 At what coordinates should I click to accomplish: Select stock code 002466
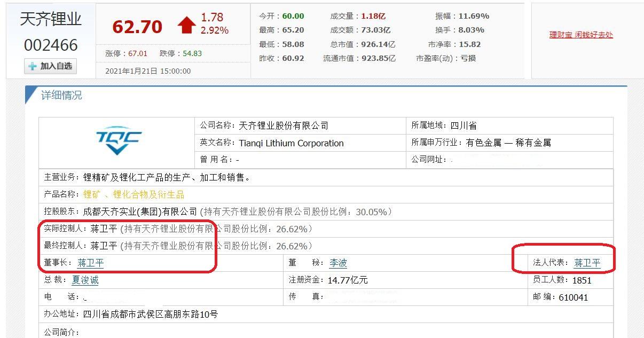(x=51, y=45)
